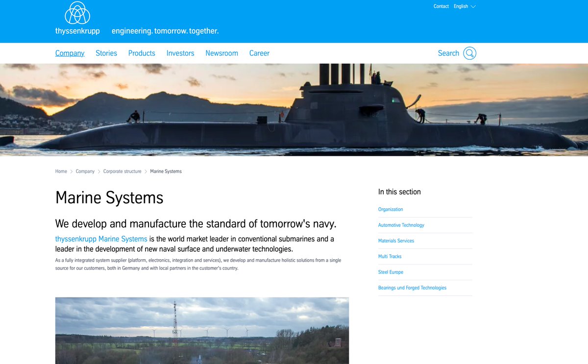The height and width of the screenshot is (364, 588).
Task: Open the Career menu
Action: click(259, 53)
